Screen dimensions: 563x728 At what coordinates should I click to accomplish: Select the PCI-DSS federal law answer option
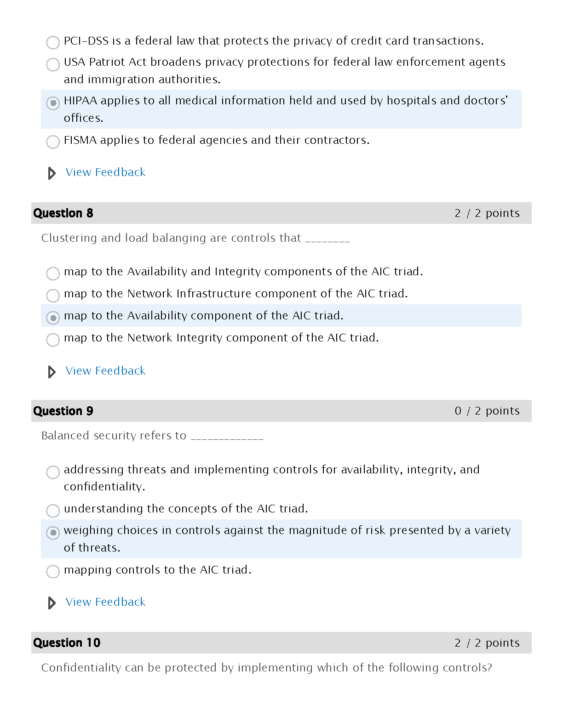coord(53,42)
